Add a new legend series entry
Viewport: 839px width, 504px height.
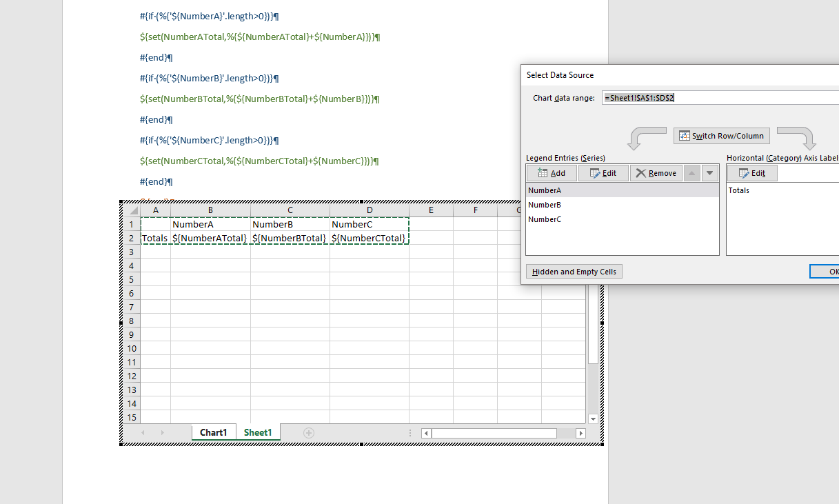(551, 173)
